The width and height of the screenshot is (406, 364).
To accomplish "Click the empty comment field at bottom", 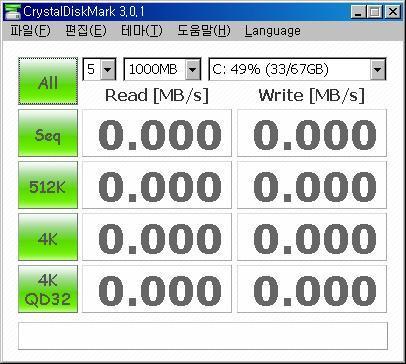I will (203, 336).
